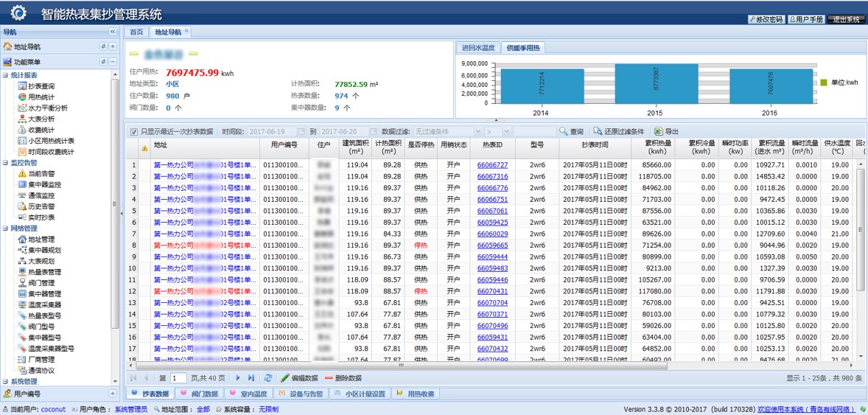868x415 pixels.
Task: Collapse the 统计报表 tree group
Action: (5, 75)
